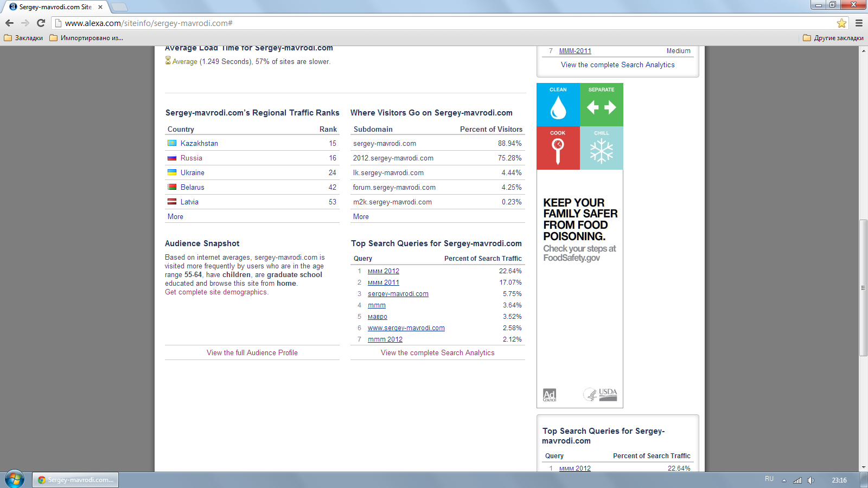The image size is (868, 488).
Task: Open View the complete Search Analytics below queries
Action: click(438, 352)
